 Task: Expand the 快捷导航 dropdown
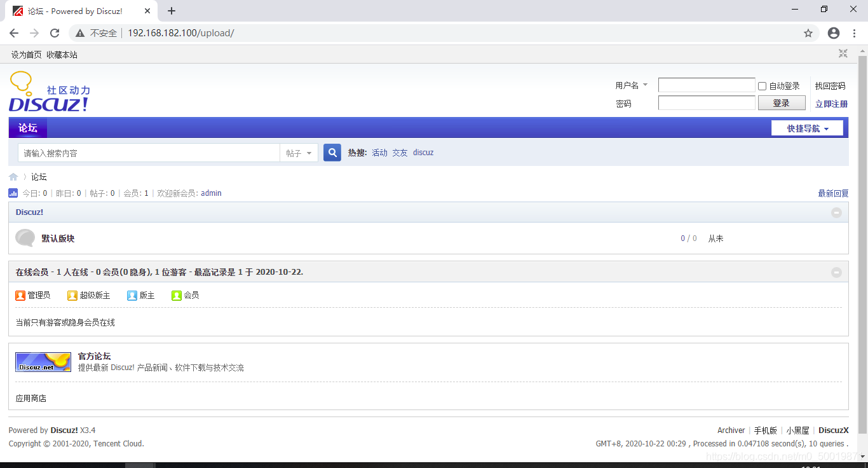click(807, 128)
